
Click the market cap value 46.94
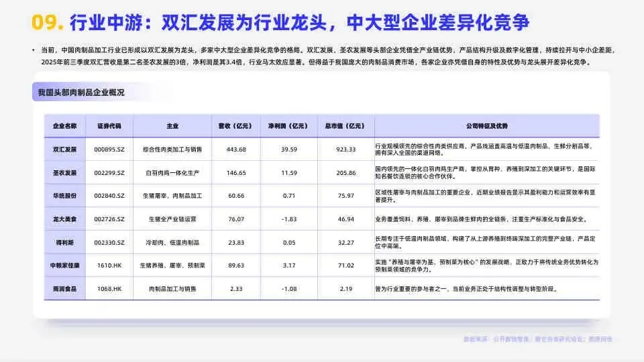click(346, 219)
